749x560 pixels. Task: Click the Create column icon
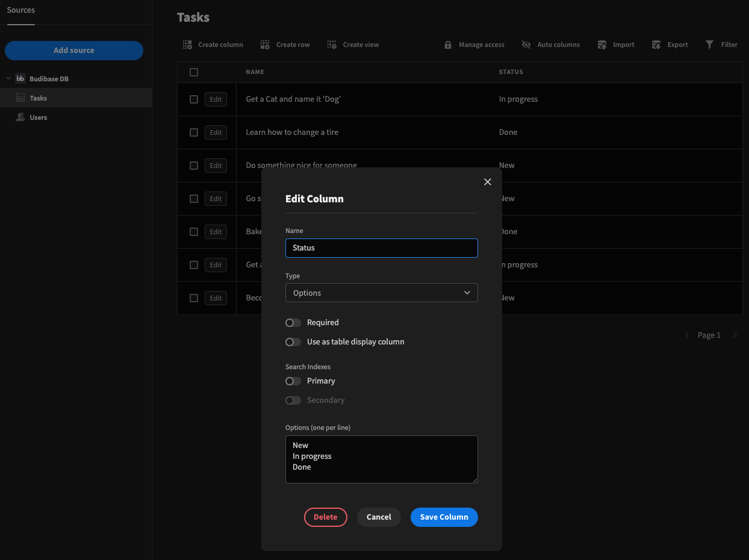tap(187, 45)
